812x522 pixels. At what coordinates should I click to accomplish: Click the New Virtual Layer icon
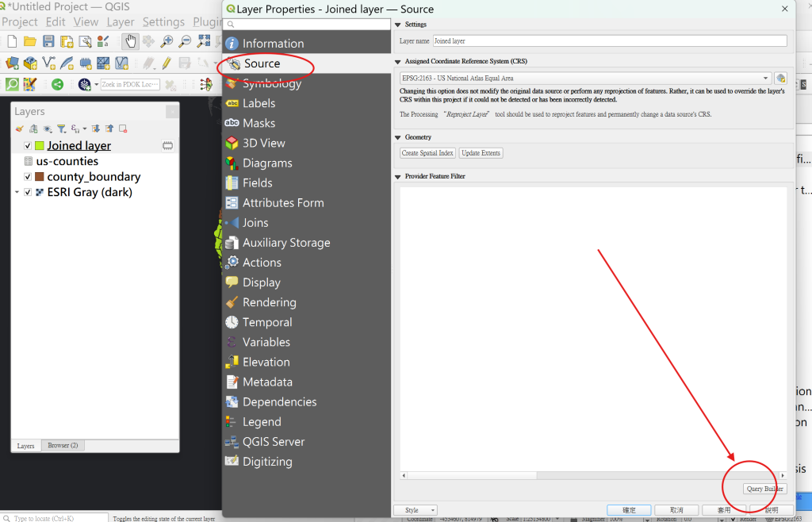121,63
